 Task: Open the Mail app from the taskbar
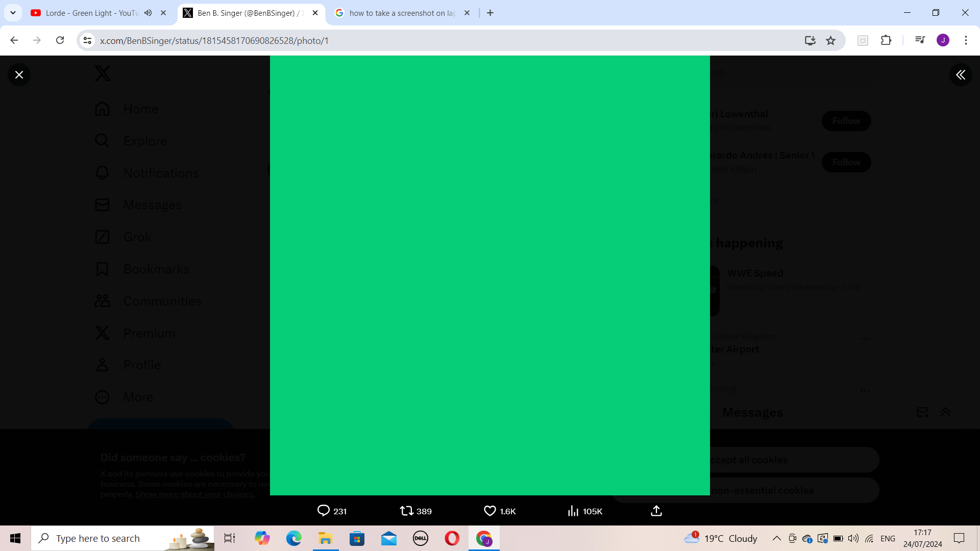pos(389,538)
